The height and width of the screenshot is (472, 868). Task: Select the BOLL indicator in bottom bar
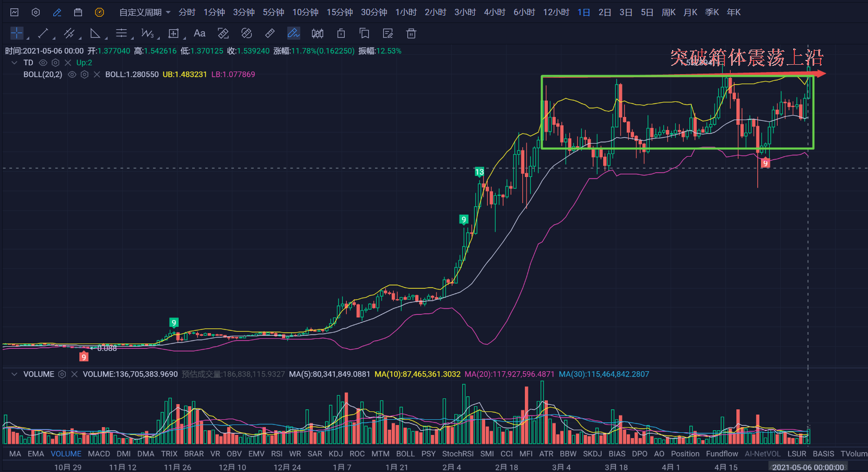405,454
